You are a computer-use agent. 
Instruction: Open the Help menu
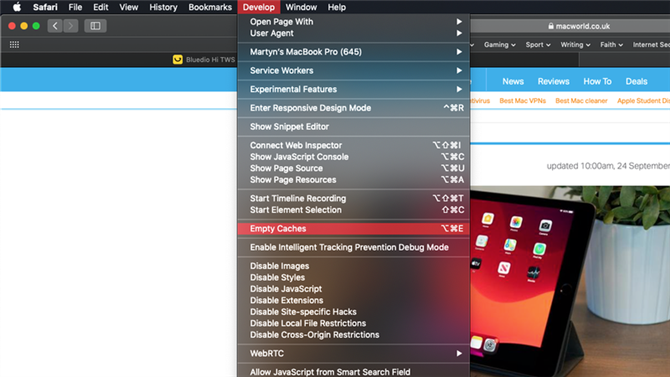pyautogui.click(x=337, y=7)
